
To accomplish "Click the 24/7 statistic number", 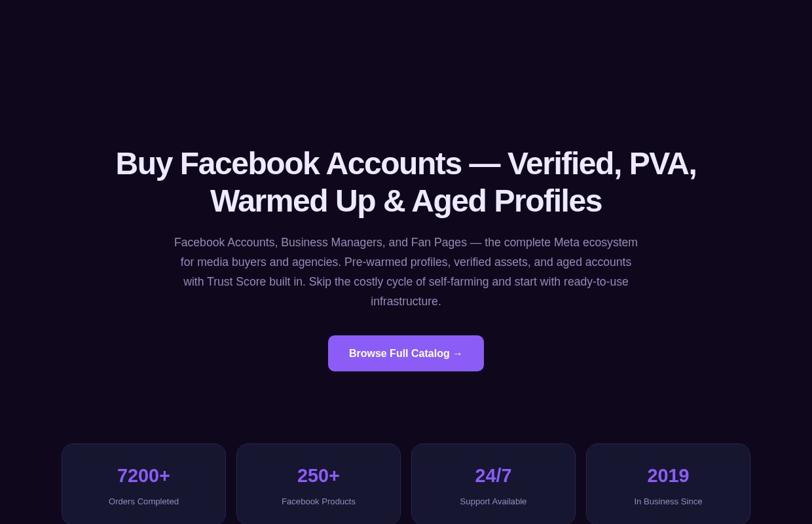I will click(x=493, y=476).
